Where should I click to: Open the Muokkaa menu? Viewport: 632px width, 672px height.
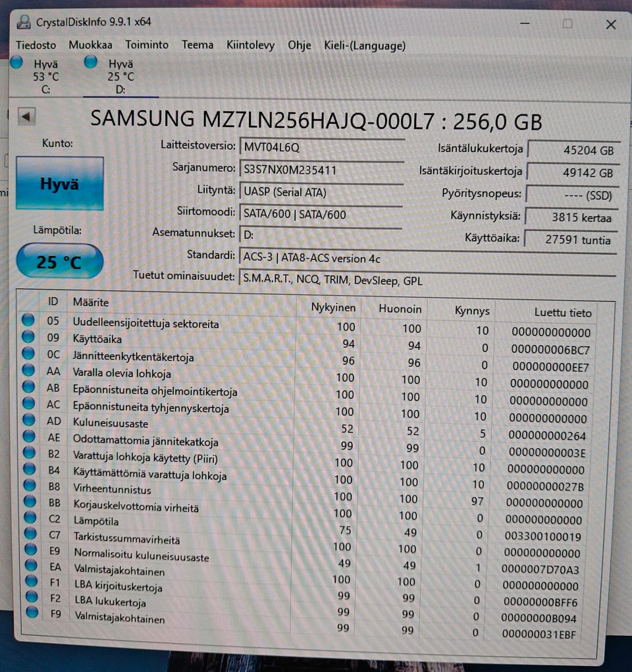click(x=90, y=45)
